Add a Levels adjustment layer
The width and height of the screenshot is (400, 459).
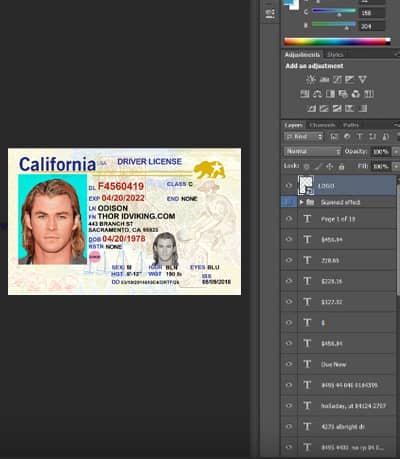(x=324, y=79)
